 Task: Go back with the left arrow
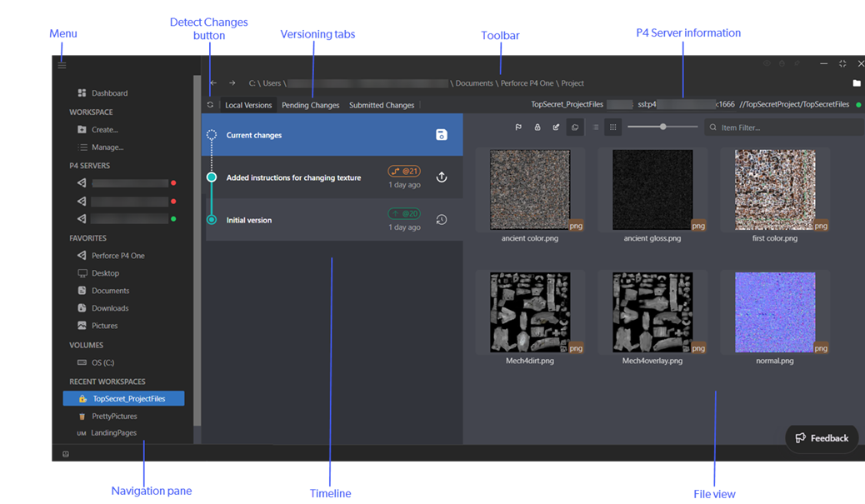(x=213, y=83)
